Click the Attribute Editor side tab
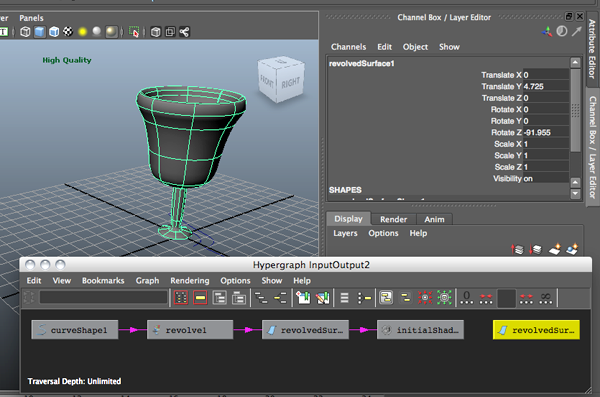The height and width of the screenshot is (397, 600). 592,49
